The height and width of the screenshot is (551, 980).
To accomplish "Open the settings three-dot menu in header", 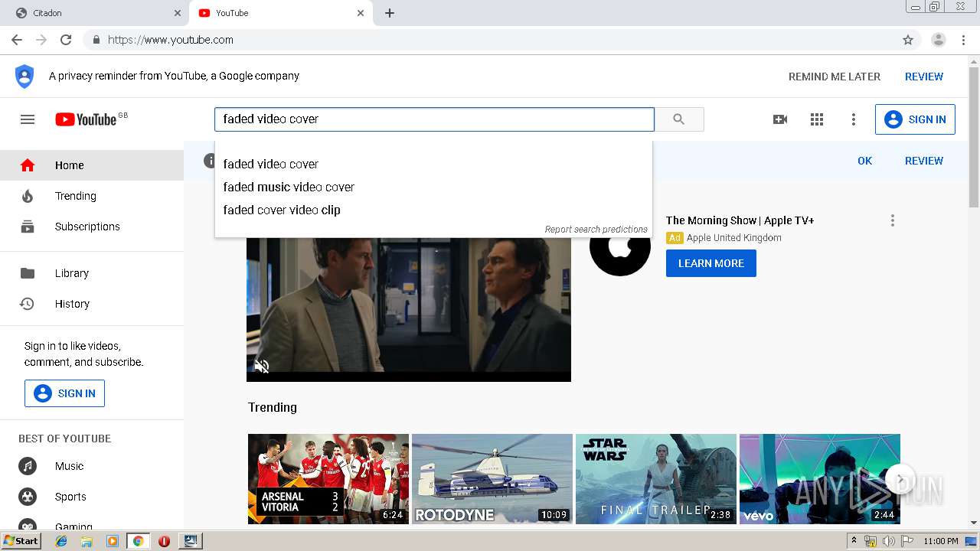I will [x=854, y=119].
